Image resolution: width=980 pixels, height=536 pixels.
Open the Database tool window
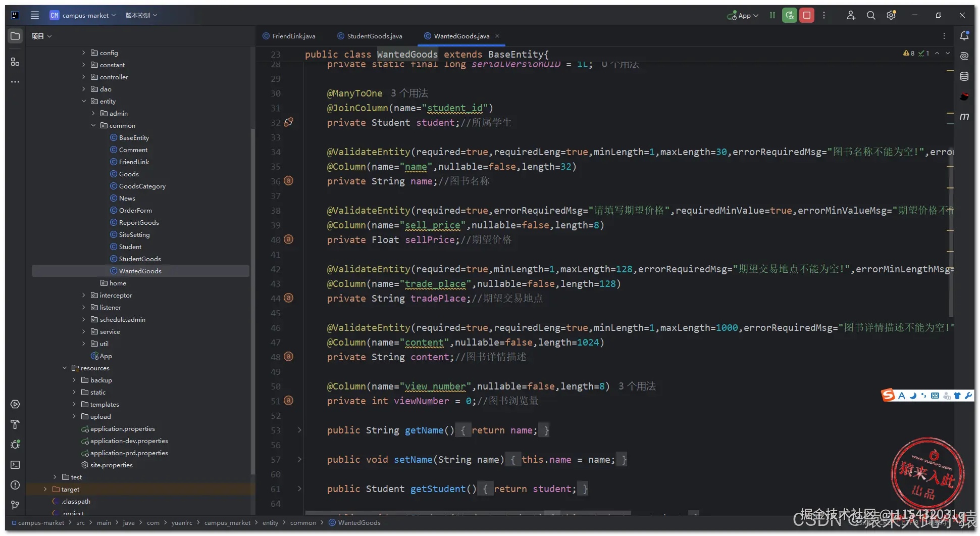pyautogui.click(x=964, y=76)
